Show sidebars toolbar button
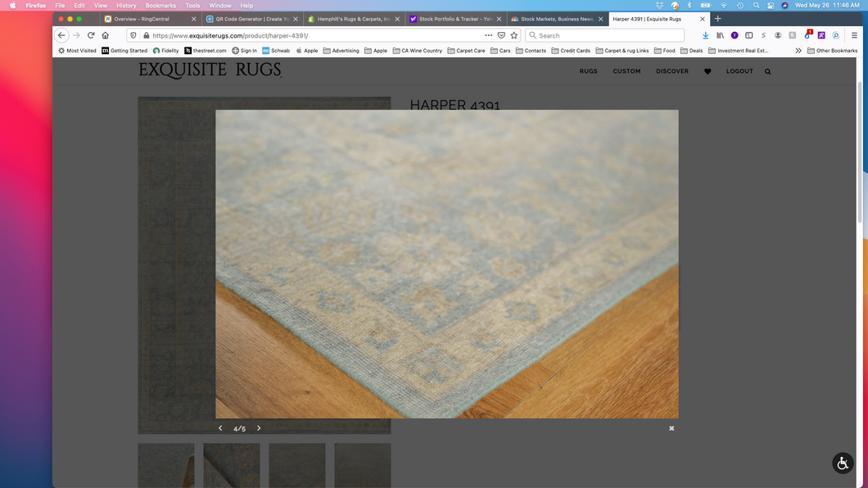 (x=749, y=35)
